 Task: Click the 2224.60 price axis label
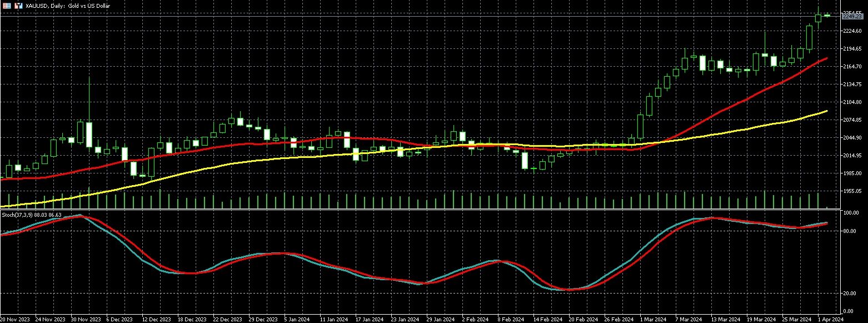tap(852, 31)
